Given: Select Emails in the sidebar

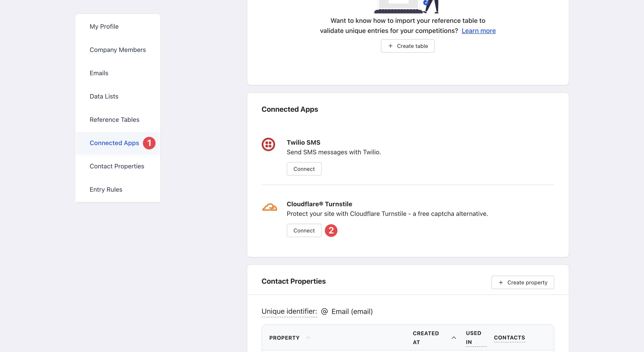Looking at the screenshot, I should (99, 73).
